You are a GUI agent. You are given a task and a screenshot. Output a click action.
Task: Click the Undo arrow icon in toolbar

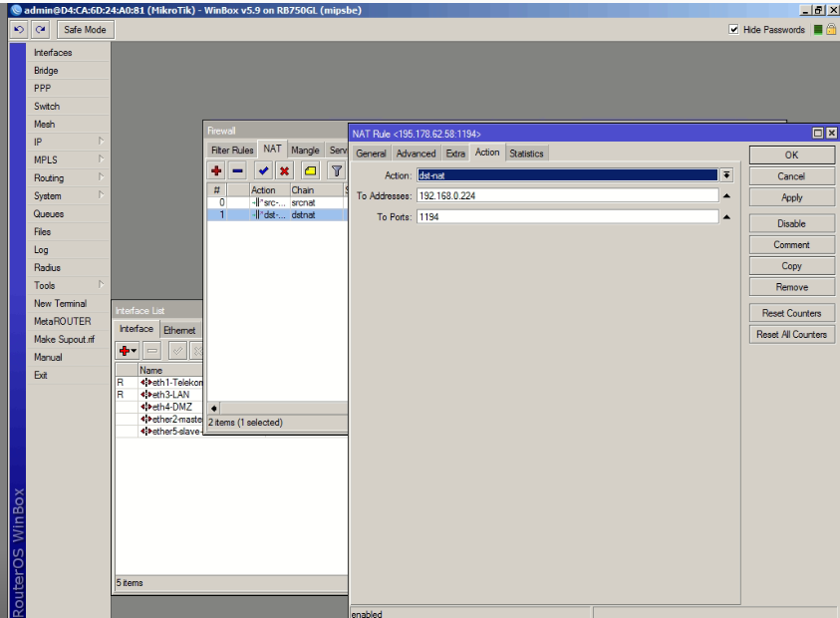tap(19, 30)
